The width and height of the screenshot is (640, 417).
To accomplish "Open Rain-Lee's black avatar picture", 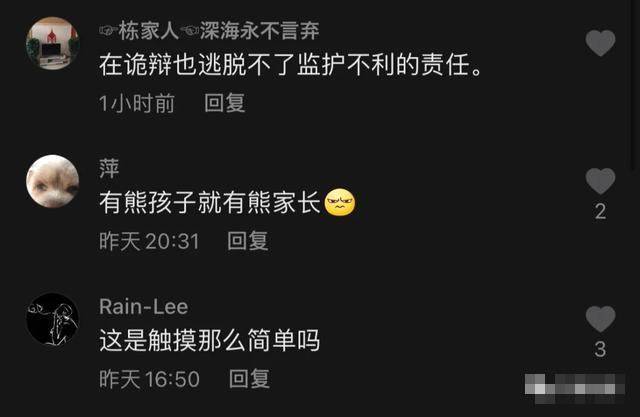I will click(53, 319).
